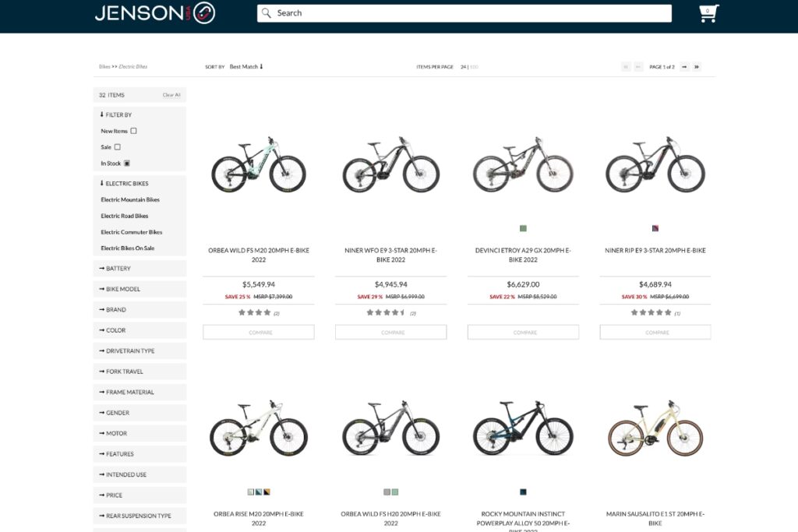This screenshot has height=532, width=798.
Task: Expand the Drivetrain Type filter
Action: (x=139, y=351)
